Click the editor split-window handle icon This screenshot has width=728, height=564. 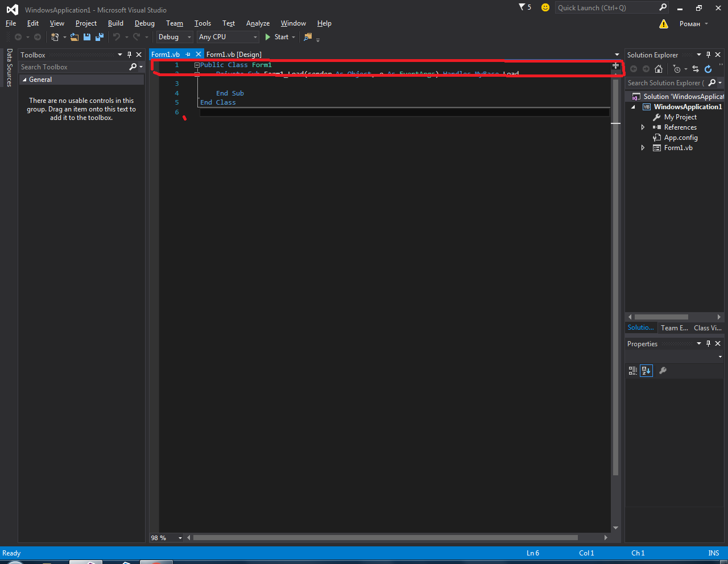click(x=615, y=65)
